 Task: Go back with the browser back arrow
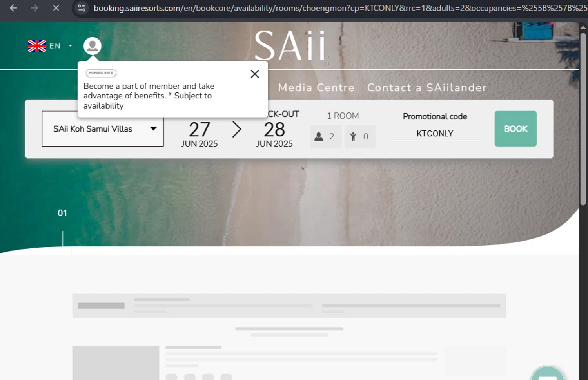[x=13, y=8]
